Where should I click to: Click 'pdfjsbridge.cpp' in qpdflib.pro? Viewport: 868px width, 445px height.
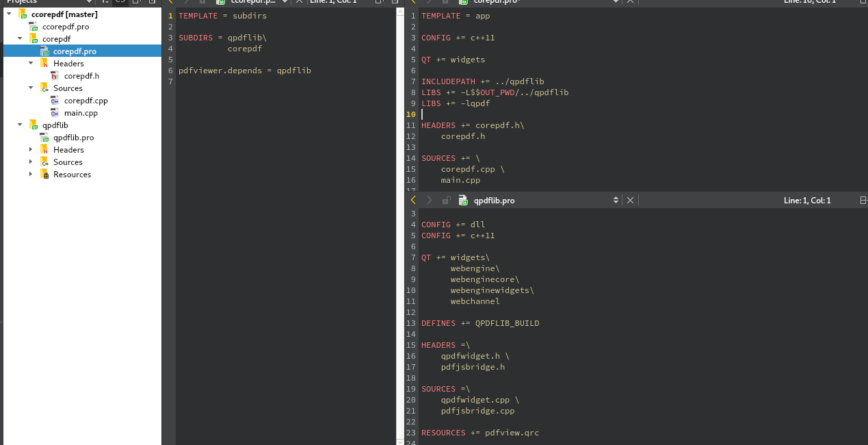477,411
